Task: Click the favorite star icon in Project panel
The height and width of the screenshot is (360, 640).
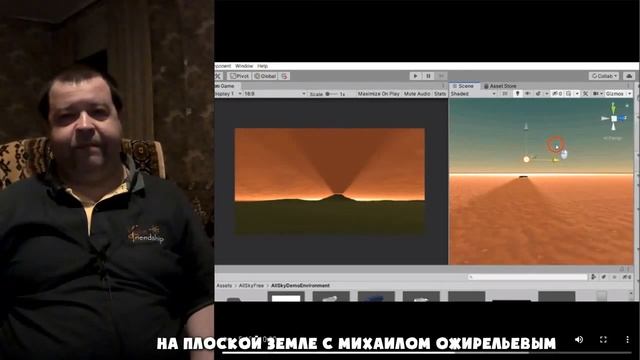Action: point(614,277)
